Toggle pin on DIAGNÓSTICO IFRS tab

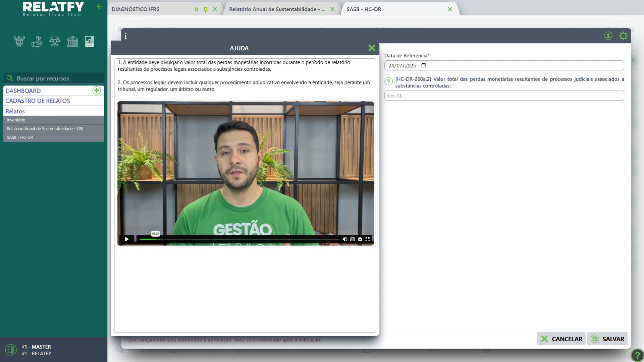(x=206, y=9)
